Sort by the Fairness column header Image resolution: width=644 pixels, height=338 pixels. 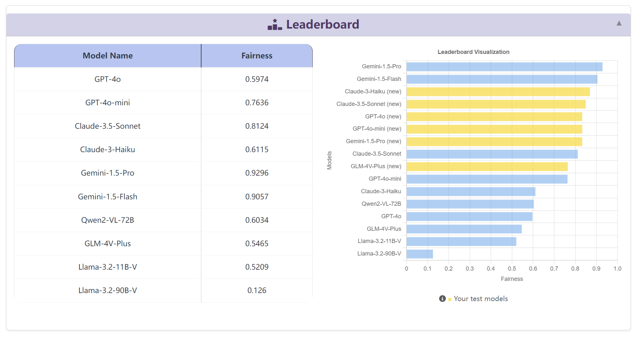point(257,56)
